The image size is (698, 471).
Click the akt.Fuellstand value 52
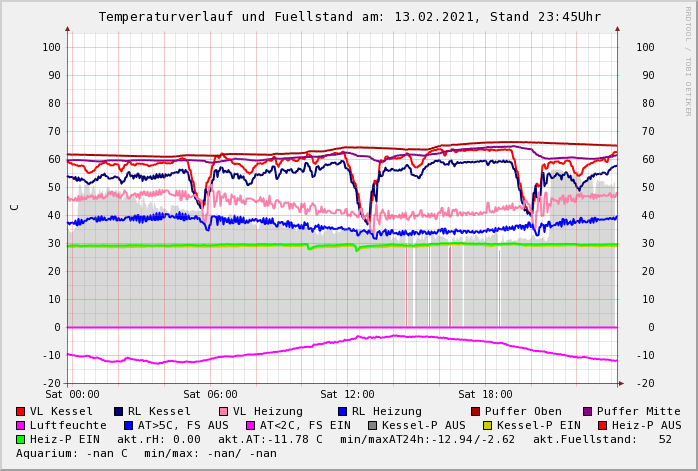click(665, 439)
